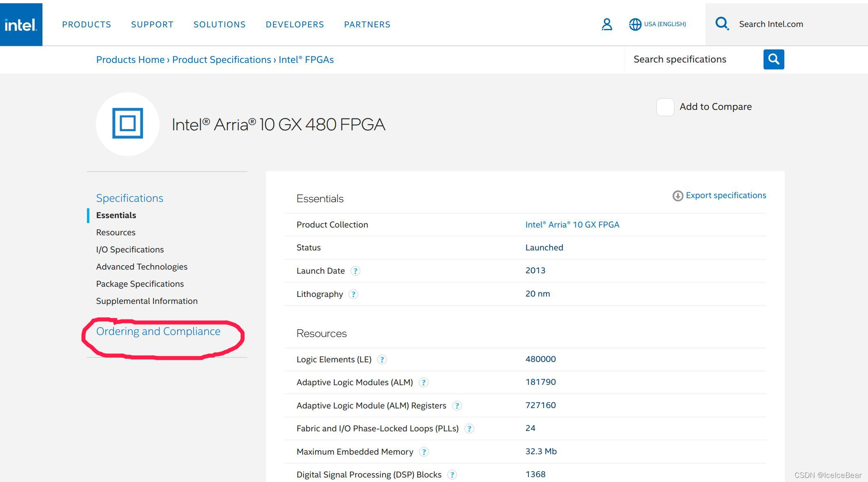Click the Lithography help question mark

[x=353, y=294]
